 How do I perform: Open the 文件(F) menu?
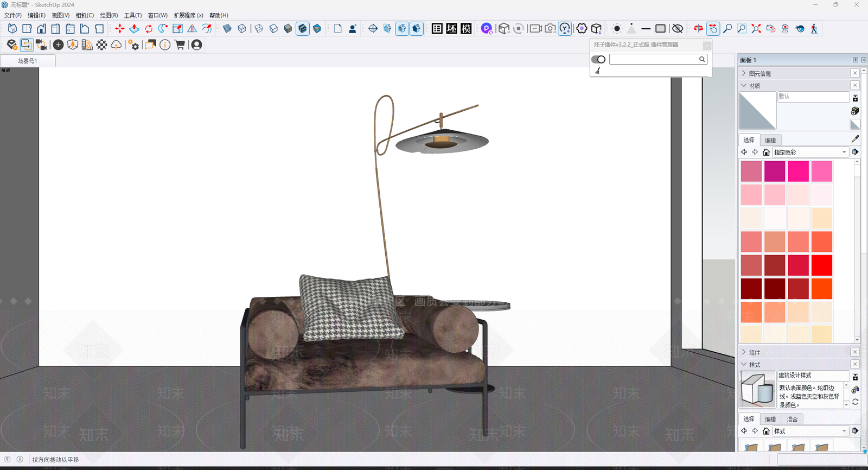point(13,15)
